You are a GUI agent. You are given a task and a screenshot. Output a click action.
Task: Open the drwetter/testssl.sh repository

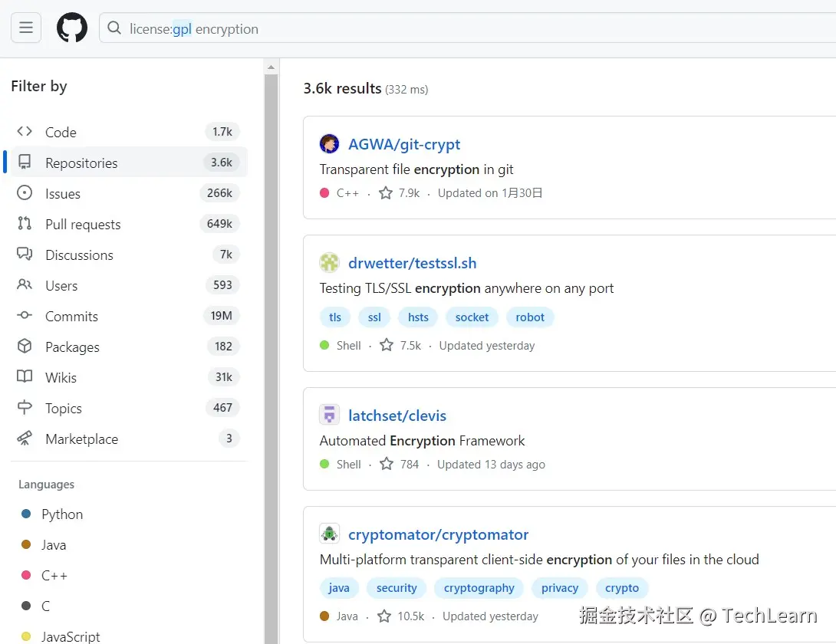[x=412, y=263]
